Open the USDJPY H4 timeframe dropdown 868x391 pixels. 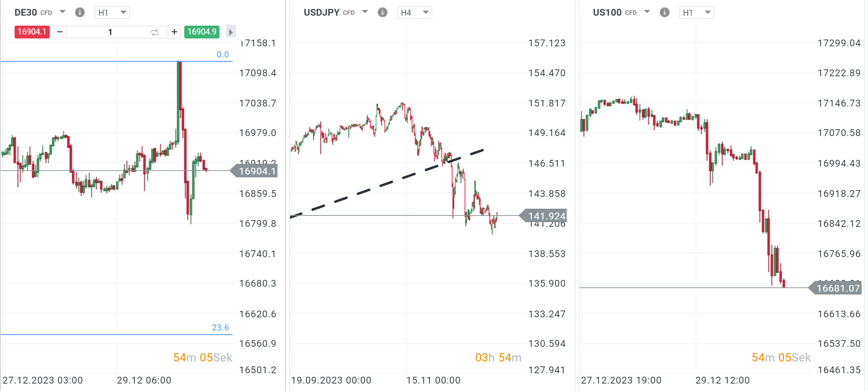[x=414, y=12]
